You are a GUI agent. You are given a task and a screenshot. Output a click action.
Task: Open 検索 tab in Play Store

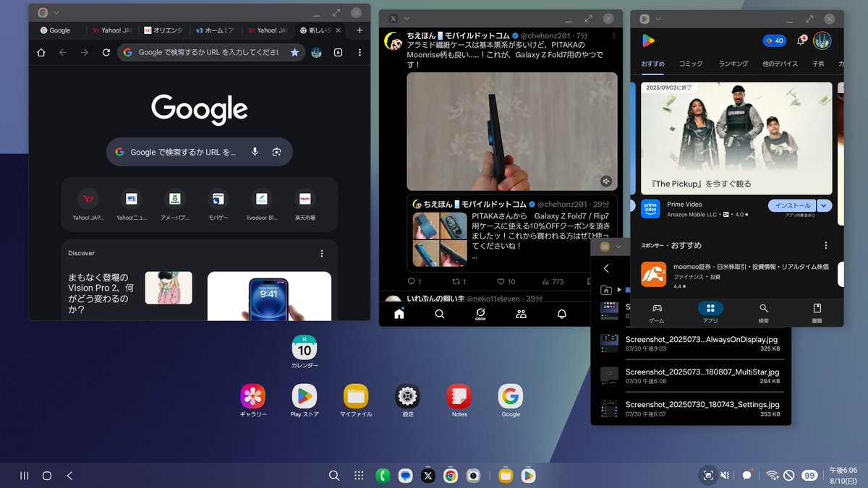point(764,312)
